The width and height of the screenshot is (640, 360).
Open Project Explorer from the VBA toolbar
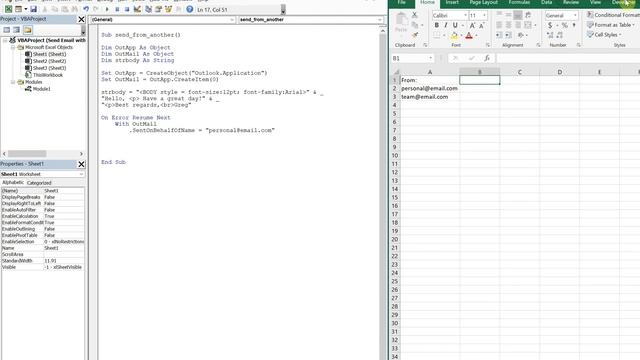148,9
